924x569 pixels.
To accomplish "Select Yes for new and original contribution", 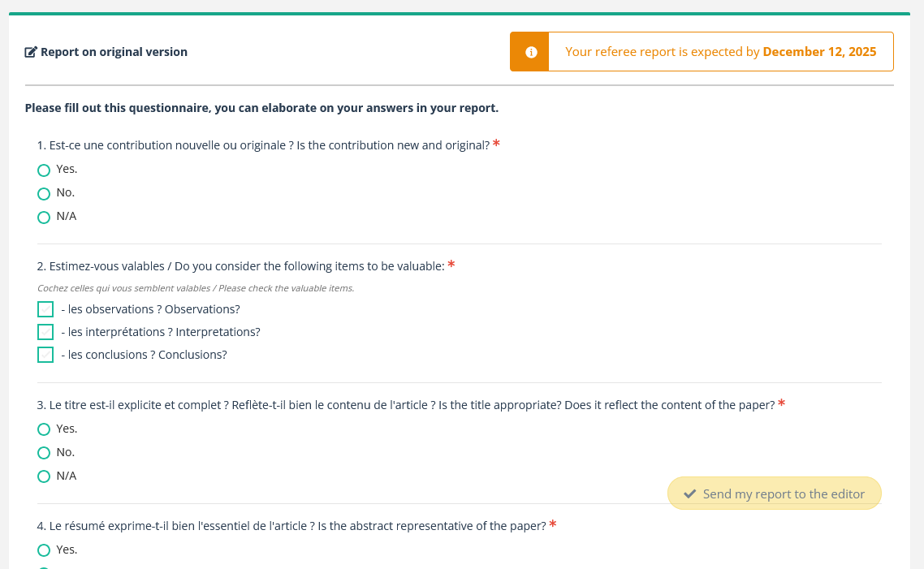I will click(x=44, y=170).
